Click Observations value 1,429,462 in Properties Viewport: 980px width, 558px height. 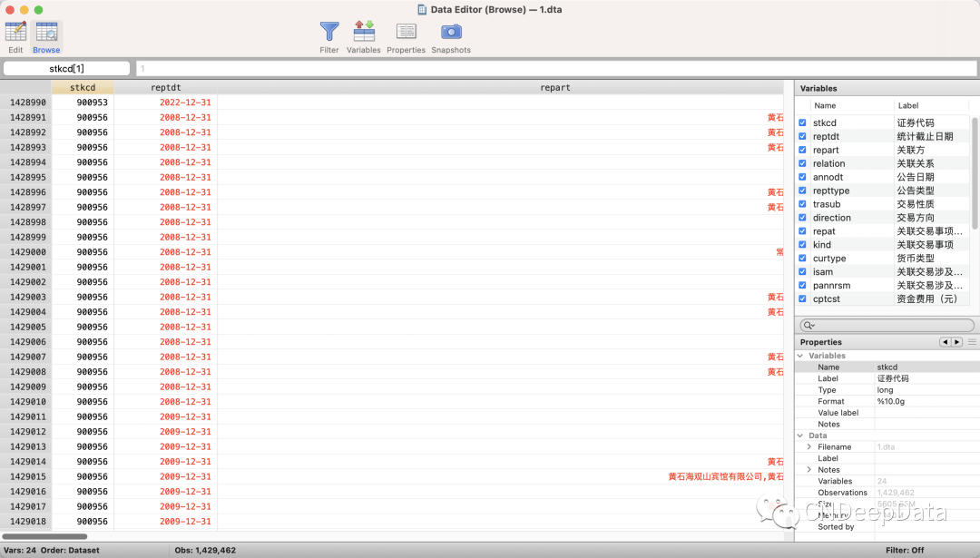(895, 493)
